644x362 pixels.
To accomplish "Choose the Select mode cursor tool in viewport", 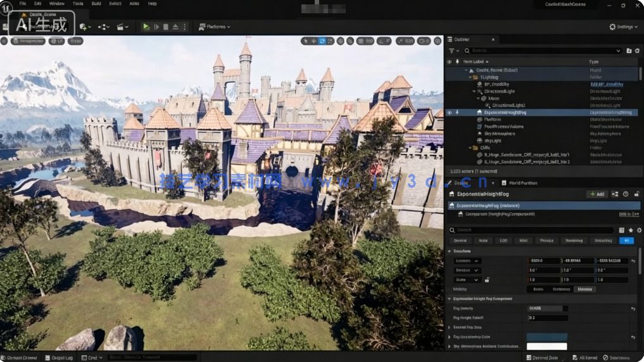I will [306, 41].
